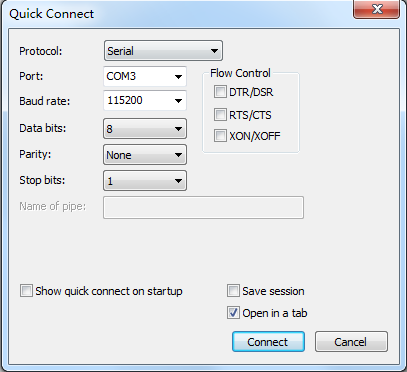Close the Quick Connect dialog

377,9
